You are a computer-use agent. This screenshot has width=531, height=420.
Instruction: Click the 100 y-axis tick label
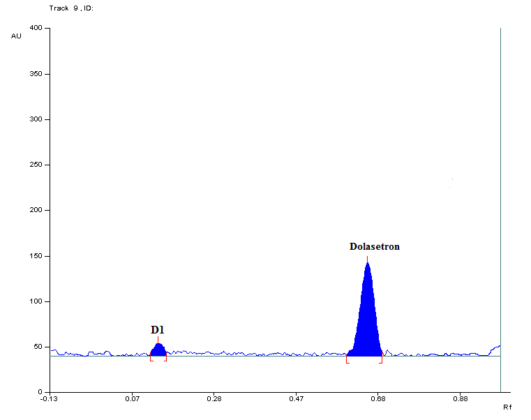pos(36,301)
